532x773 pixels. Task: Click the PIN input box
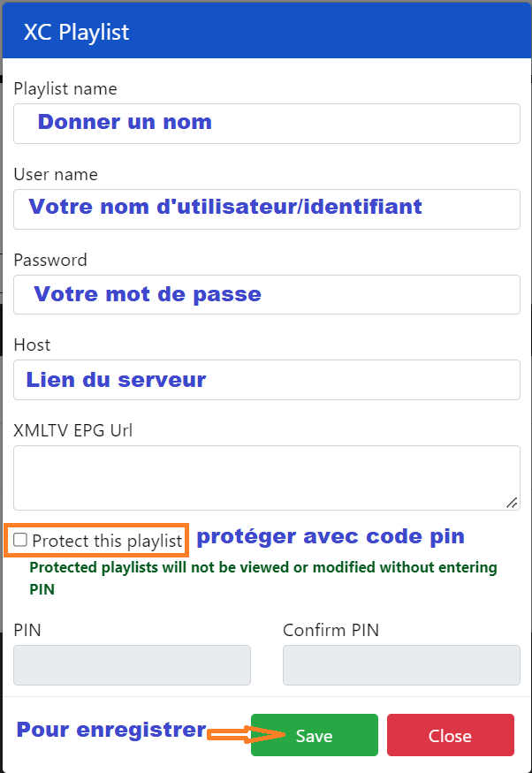pyautogui.click(x=133, y=665)
